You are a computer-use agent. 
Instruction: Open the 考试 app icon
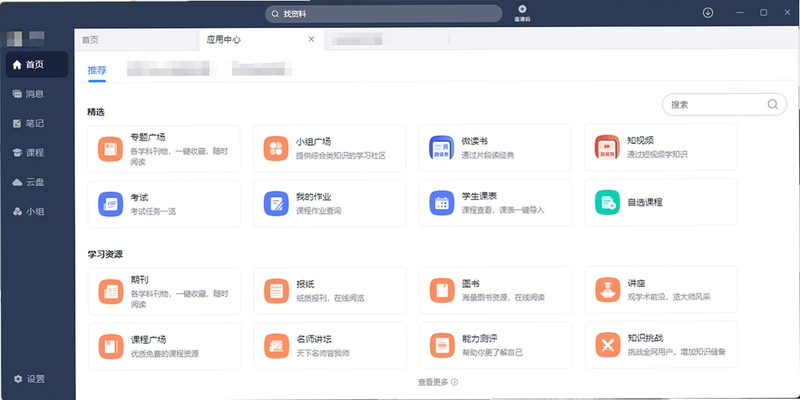[x=111, y=204]
